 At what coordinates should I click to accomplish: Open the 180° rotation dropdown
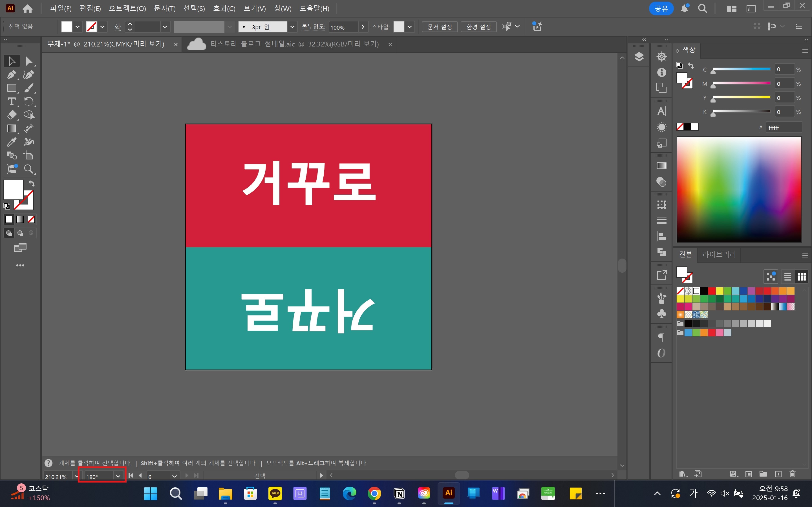pos(118,476)
